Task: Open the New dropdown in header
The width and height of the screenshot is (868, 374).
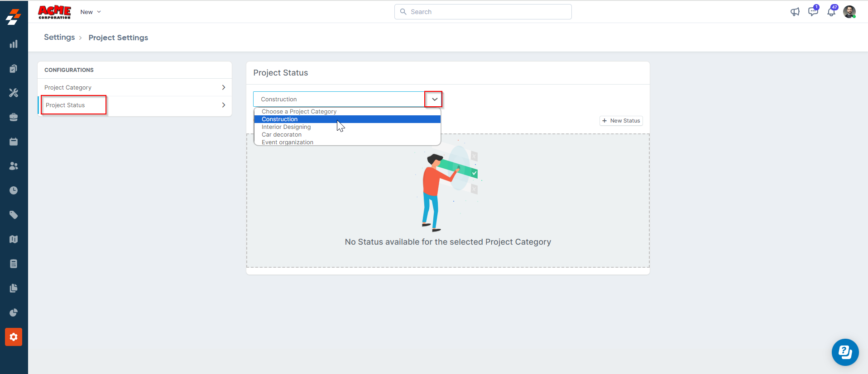Action: point(91,12)
